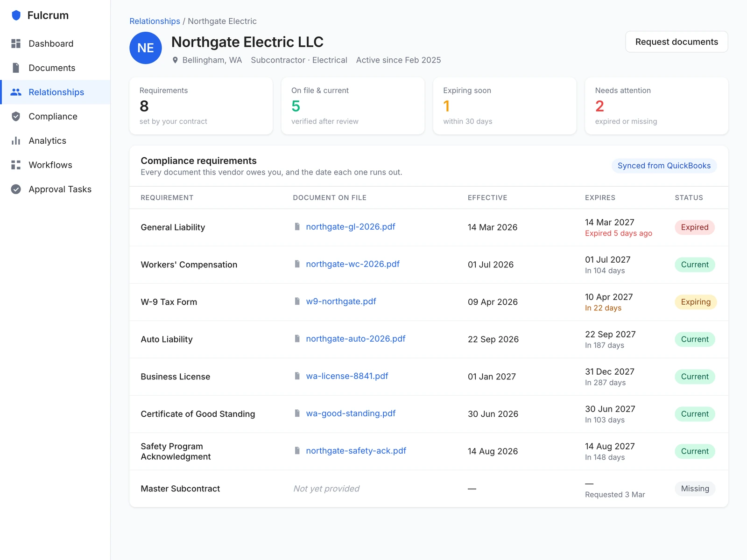This screenshot has width=747, height=560.
Task: Click the STATUS column header
Action: click(689, 198)
